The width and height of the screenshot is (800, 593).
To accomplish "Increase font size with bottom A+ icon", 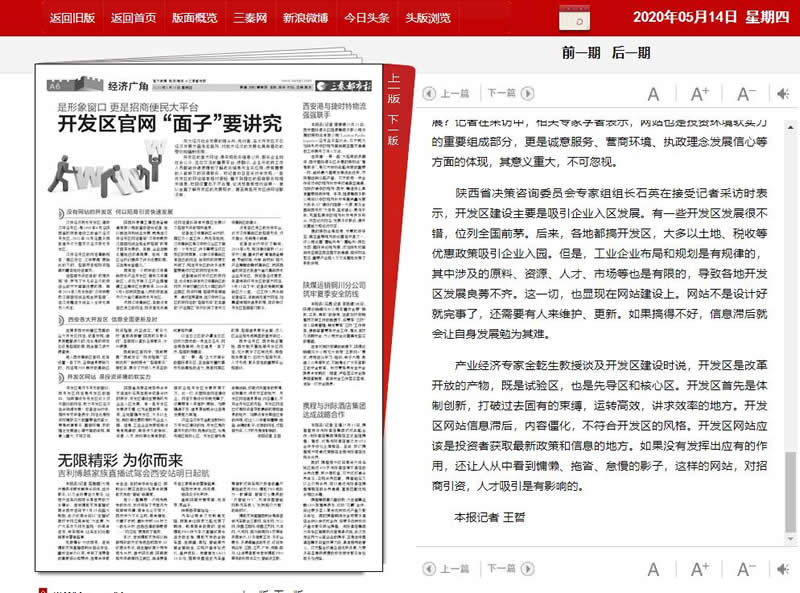I will pyautogui.click(x=699, y=568).
